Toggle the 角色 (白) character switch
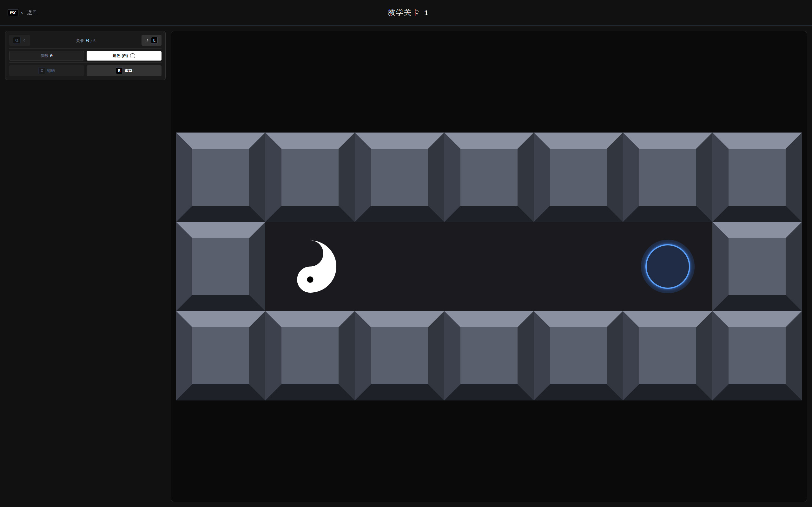 click(123, 56)
